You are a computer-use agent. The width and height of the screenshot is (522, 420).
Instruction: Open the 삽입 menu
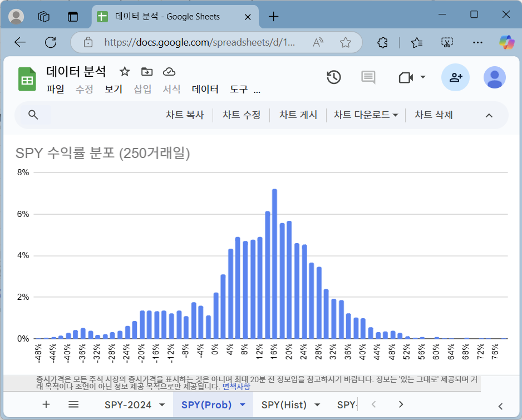click(142, 89)
